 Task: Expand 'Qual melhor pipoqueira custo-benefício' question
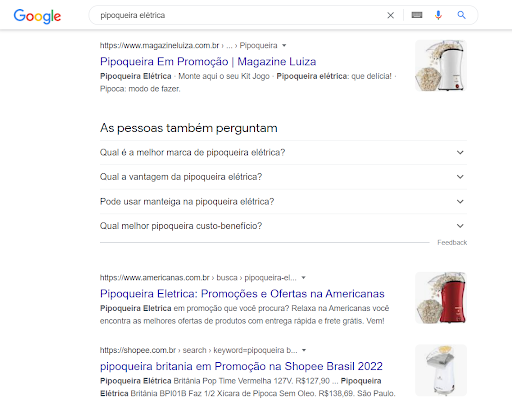pyautogui.click(x=283, y=226)
